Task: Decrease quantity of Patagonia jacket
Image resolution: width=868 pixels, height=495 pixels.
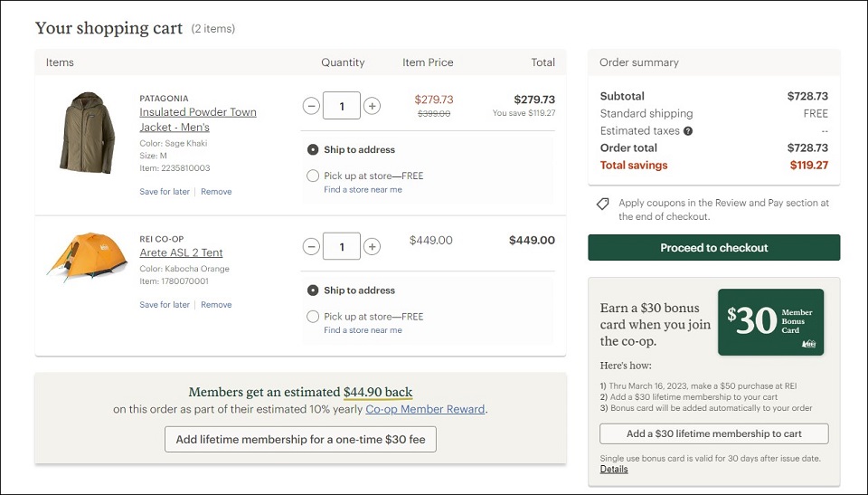Action: tap(311, 106)
